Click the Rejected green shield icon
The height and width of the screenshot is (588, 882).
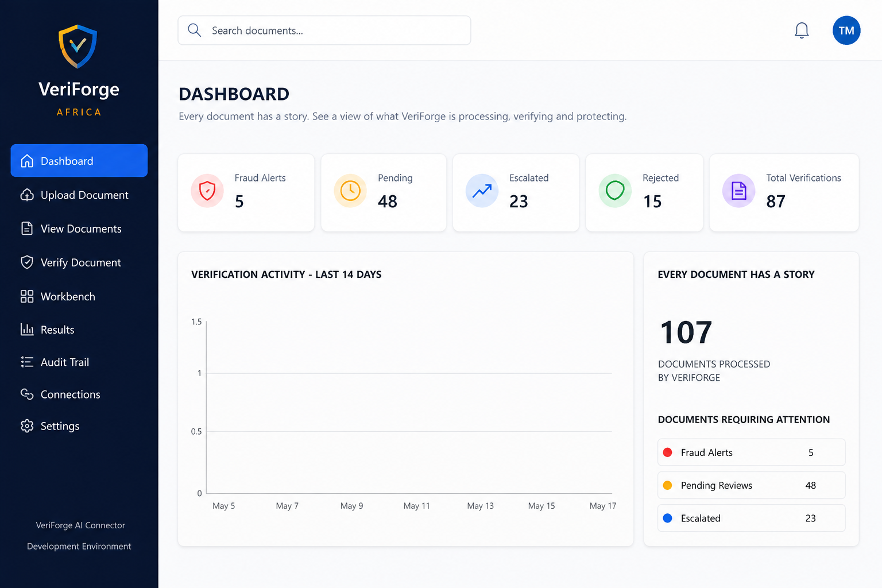615,190
